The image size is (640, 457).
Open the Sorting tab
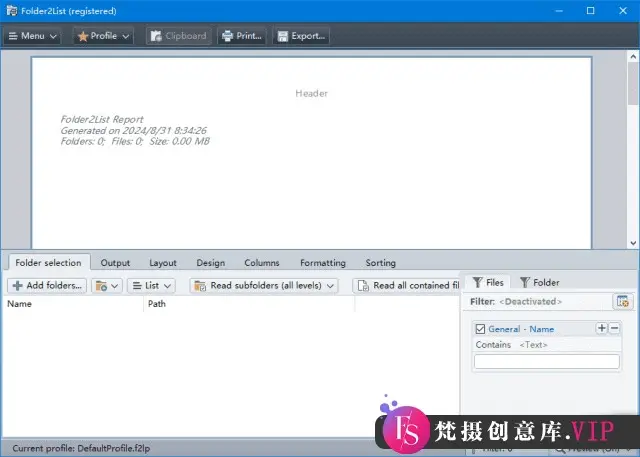click(x=380, y=263)
